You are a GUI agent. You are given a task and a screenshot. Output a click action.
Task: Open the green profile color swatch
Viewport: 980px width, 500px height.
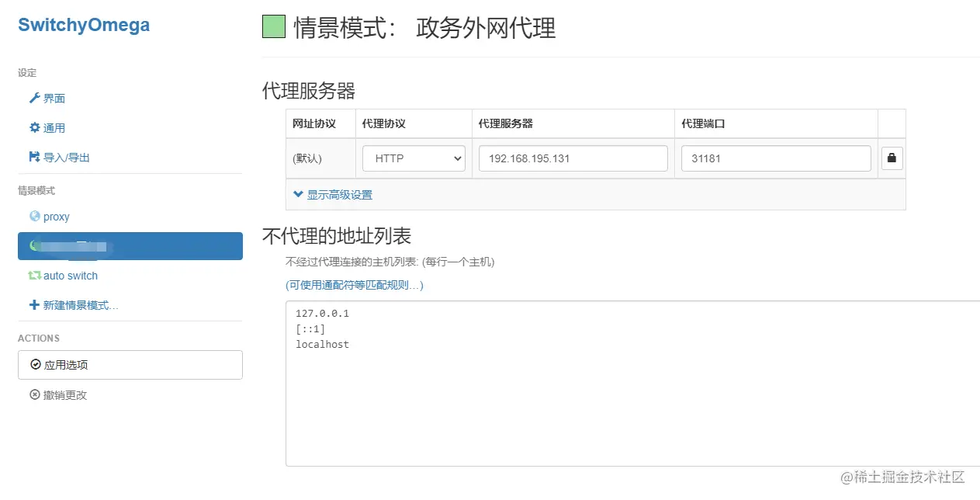[x=274, y=27]
